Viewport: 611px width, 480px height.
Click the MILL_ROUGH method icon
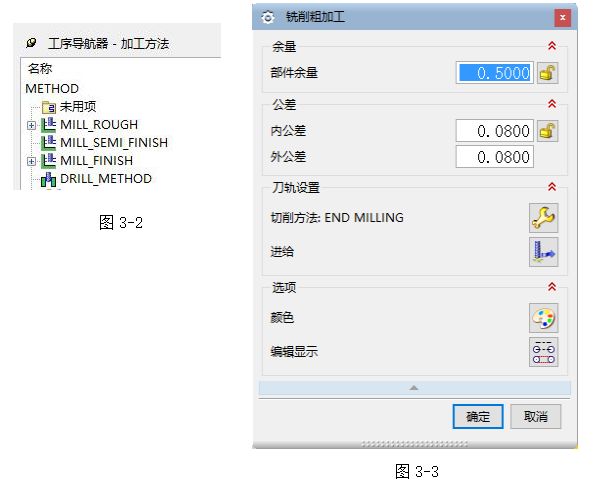49,125
